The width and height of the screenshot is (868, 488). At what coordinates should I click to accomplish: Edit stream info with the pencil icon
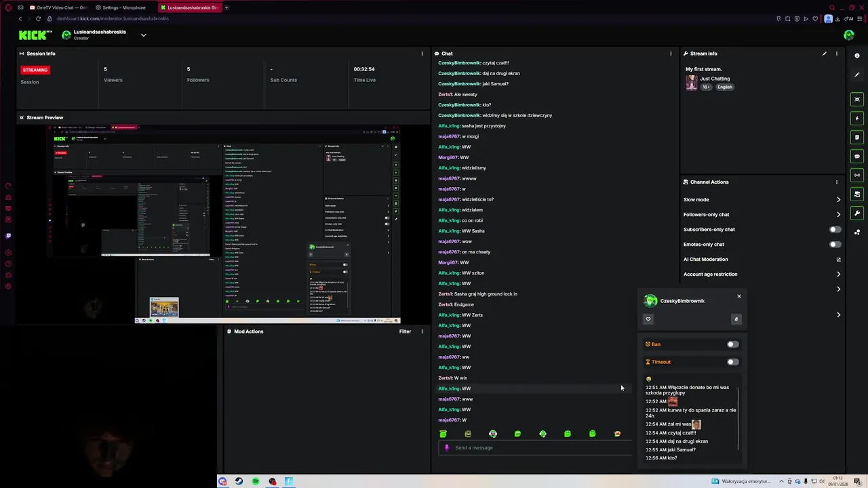[x=825, y=54]
